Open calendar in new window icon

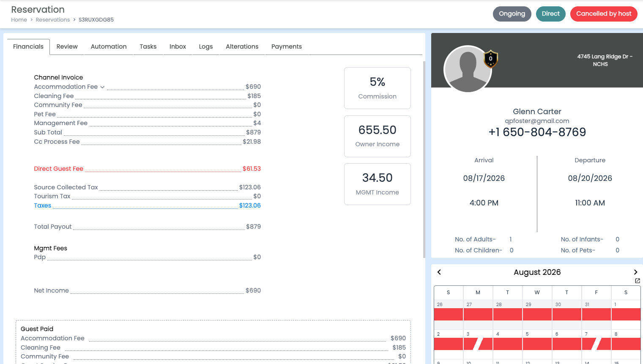tap(638, 281)
